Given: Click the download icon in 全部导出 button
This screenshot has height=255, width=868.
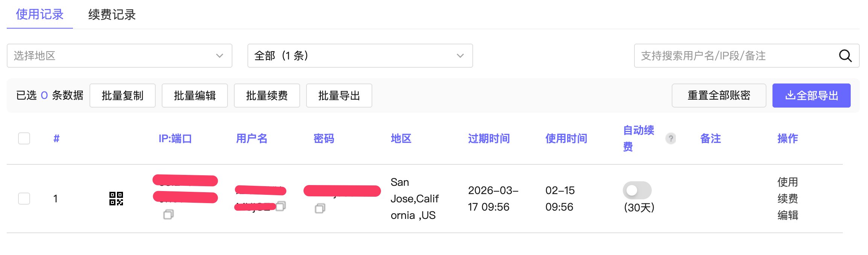Looking at the screenshot, I should [x=792, y=95].
